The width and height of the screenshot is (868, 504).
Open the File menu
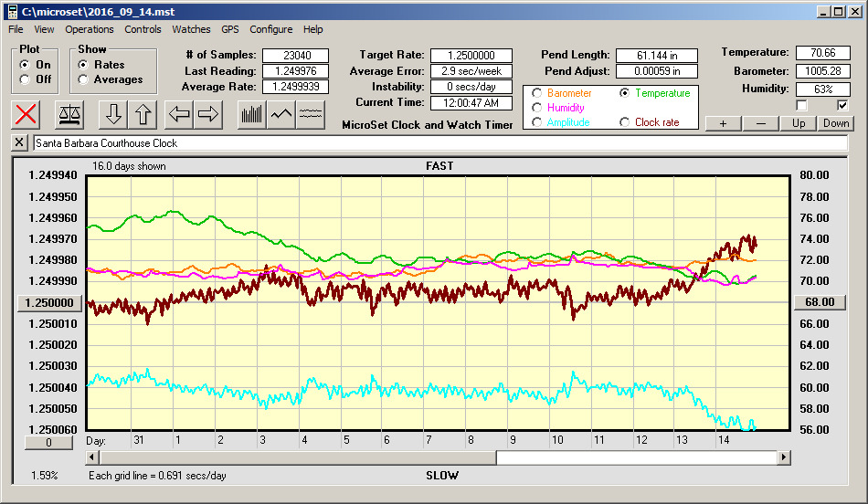[x=16, y=29]
